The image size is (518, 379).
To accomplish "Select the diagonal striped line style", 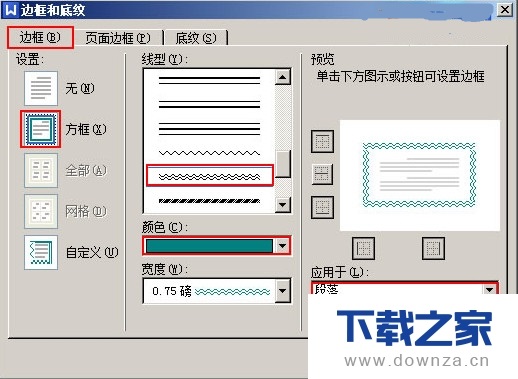I will 210,201.
